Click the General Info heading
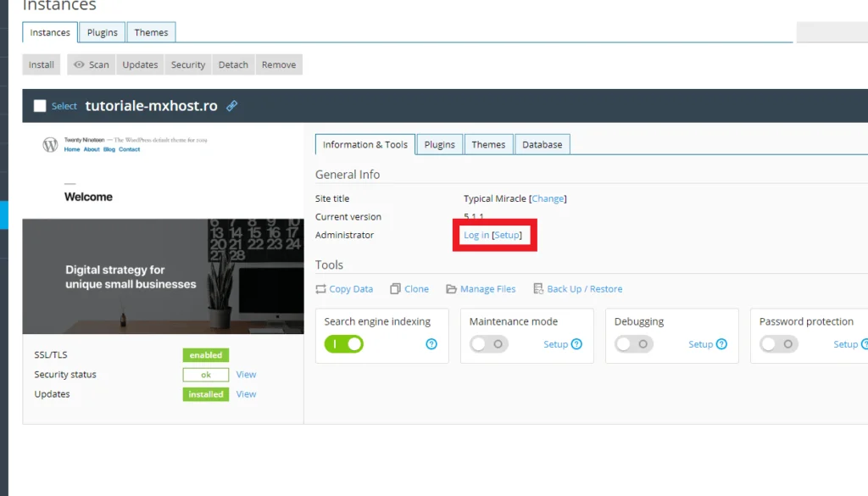The image size is (868, 496). click(x=348, y=175)
